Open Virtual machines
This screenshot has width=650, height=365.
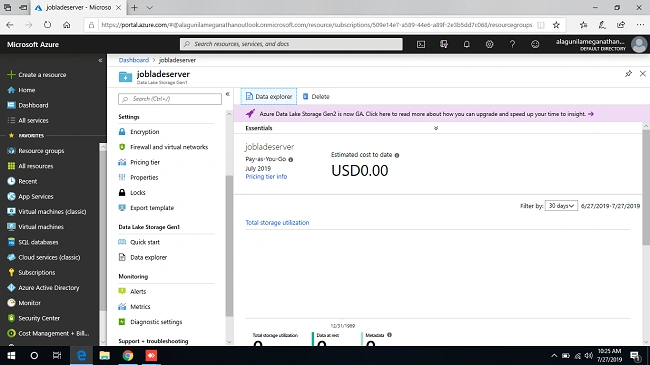pos(36,227)
